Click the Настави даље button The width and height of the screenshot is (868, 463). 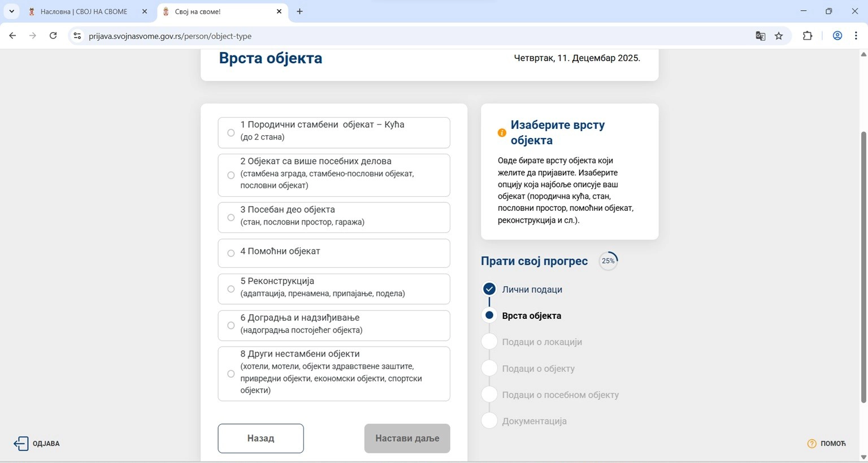tap(407, 438)
